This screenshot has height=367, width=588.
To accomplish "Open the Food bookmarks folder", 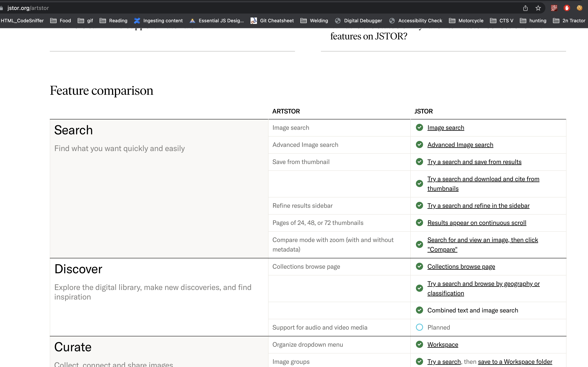I will pos(61,21).
